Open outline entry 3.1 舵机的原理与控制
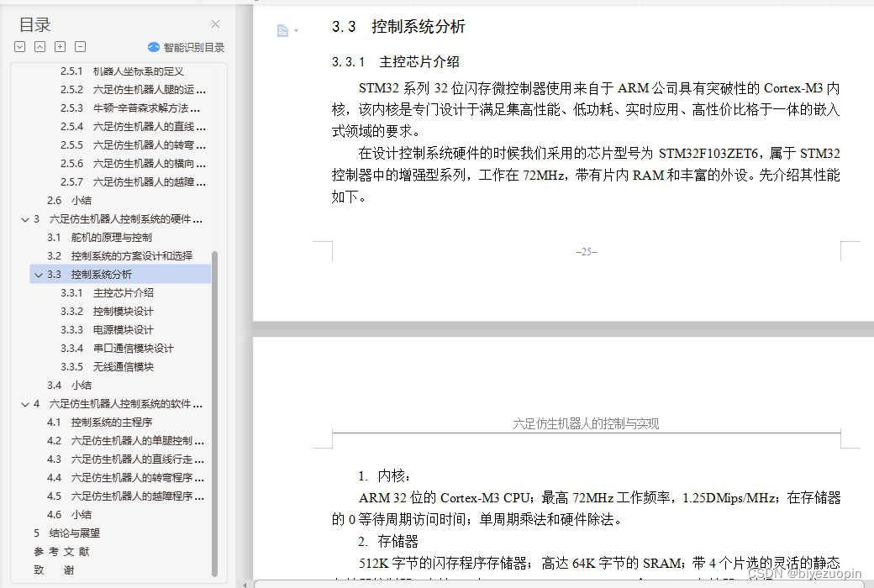This screenshot has height=588, width=874. pos(99,238)
